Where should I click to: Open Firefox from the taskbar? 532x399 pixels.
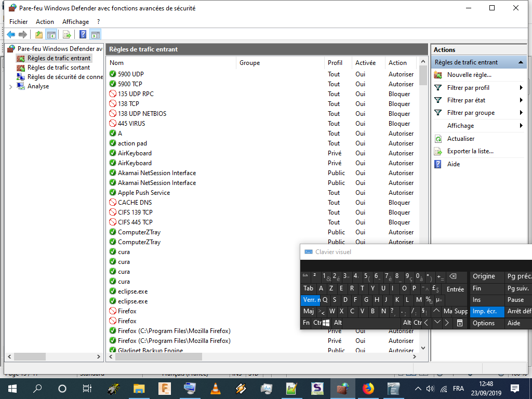coord(368,389)
